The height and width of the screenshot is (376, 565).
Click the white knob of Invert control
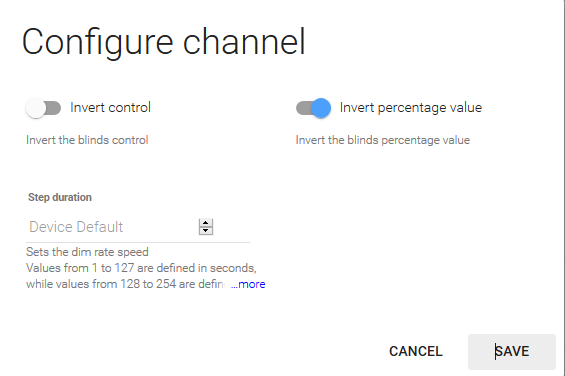pos(36,108)
